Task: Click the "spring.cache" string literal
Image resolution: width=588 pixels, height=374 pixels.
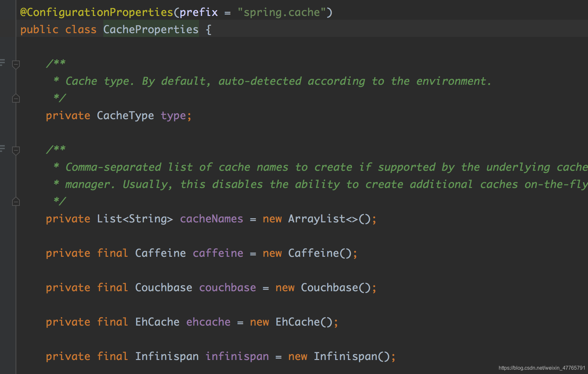Action: (282, 12)
